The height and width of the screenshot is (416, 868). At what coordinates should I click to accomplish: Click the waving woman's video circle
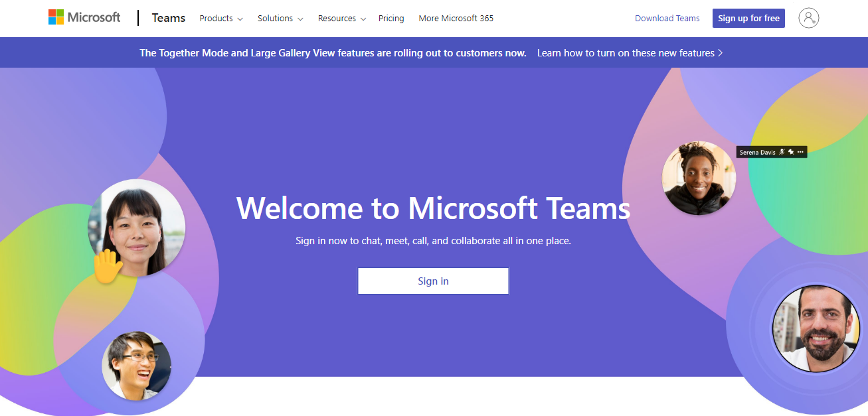[x=137, y=227]
